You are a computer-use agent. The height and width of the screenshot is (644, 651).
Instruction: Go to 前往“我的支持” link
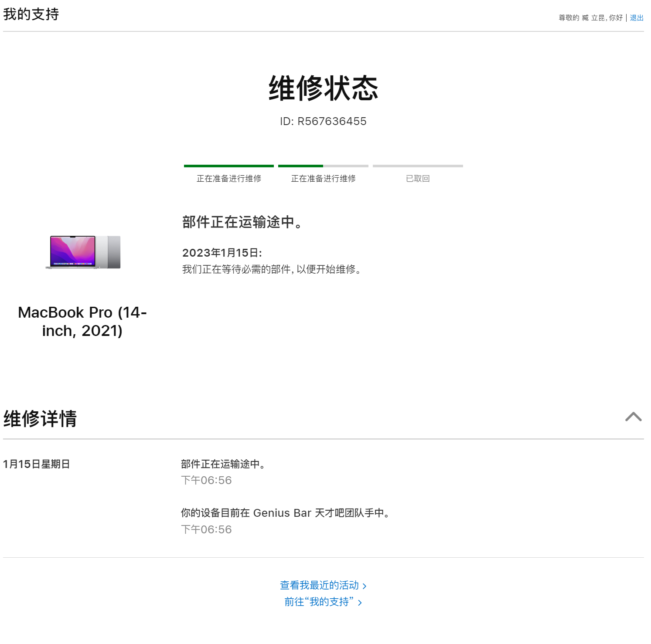tap(319, 602)
